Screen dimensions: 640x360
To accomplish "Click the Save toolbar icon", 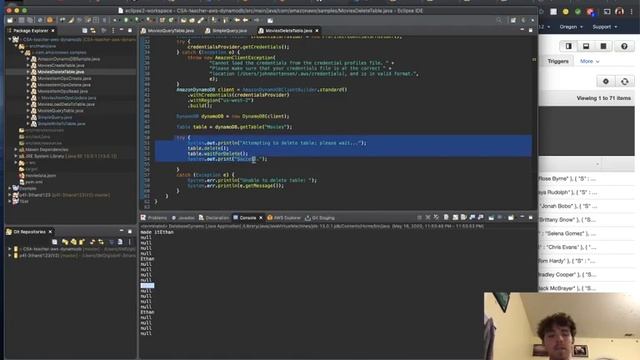I will tap(22, 20).
